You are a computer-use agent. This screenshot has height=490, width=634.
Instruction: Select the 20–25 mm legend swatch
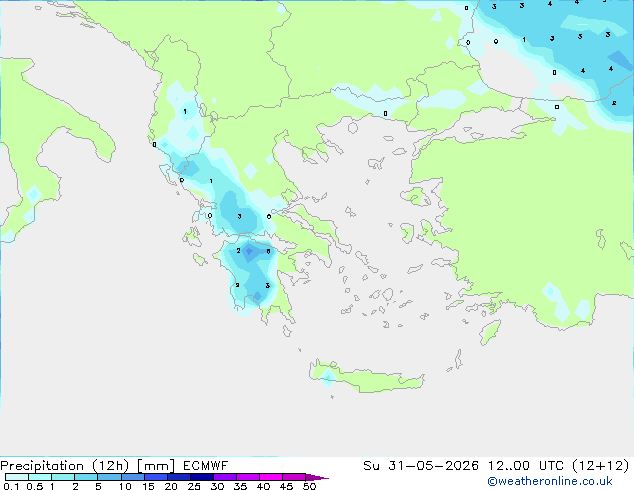coord(179,477)
